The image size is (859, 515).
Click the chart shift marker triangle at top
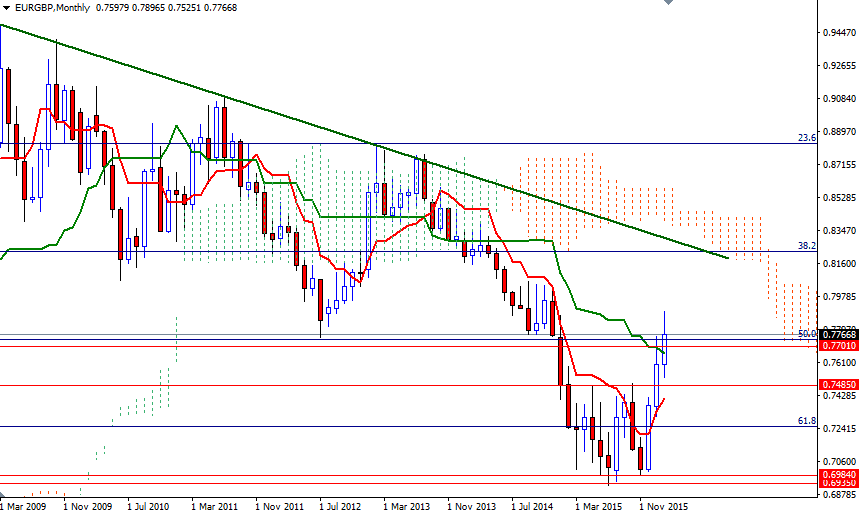click(668, 2)
